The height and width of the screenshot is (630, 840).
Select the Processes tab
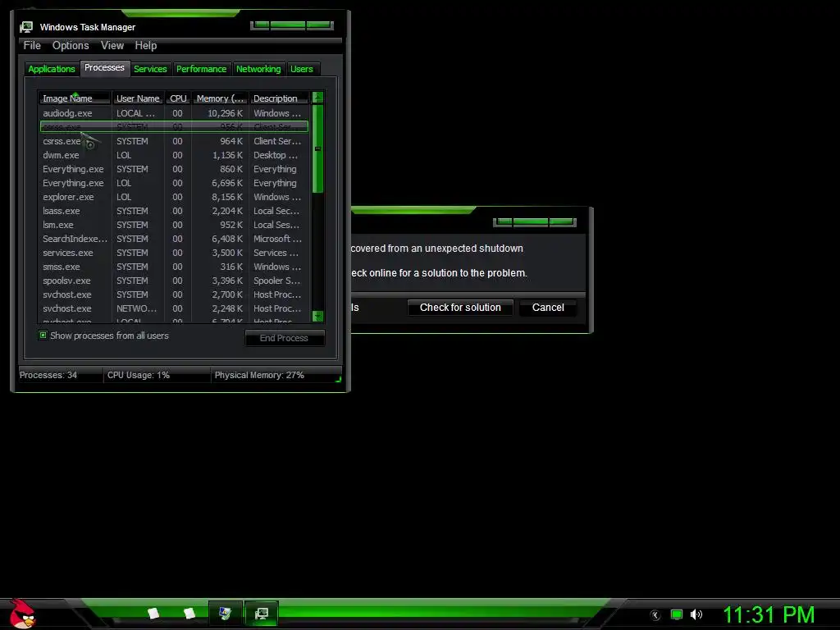point(104,68)
